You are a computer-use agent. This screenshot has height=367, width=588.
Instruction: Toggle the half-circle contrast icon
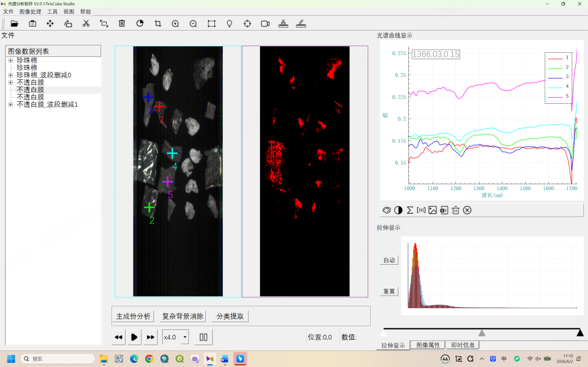(398, 210)
